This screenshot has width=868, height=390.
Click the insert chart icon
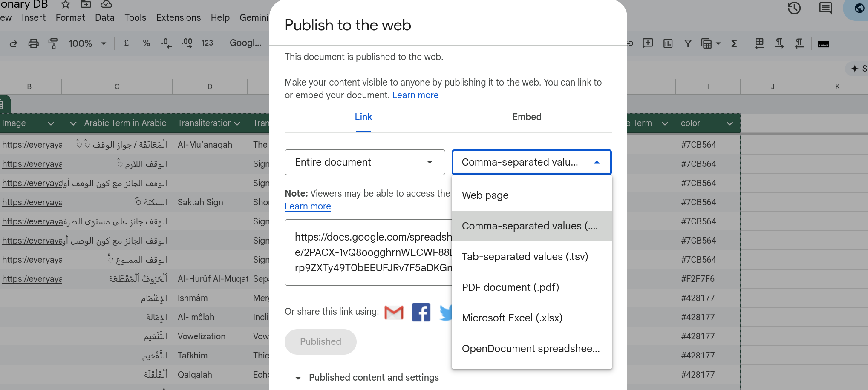tap(668, 43)
